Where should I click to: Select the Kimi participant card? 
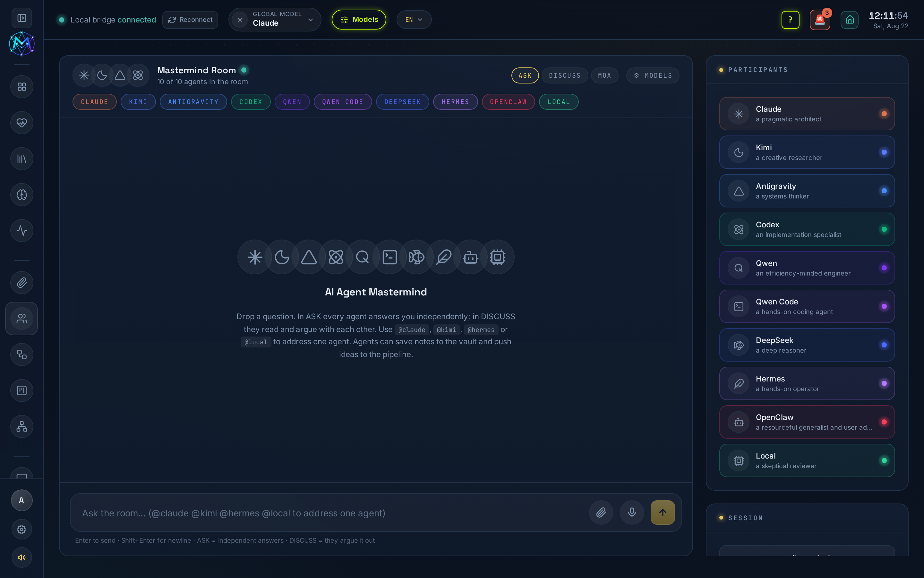[807, 152]
